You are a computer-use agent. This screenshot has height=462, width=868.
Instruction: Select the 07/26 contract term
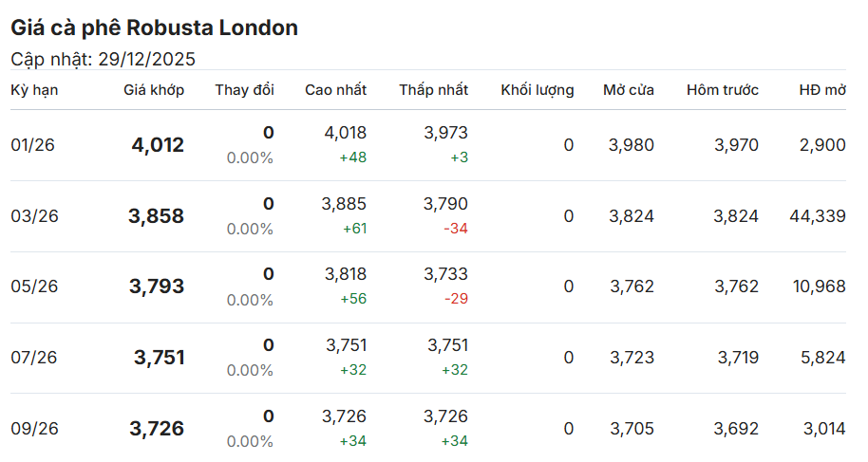point(34,358)
